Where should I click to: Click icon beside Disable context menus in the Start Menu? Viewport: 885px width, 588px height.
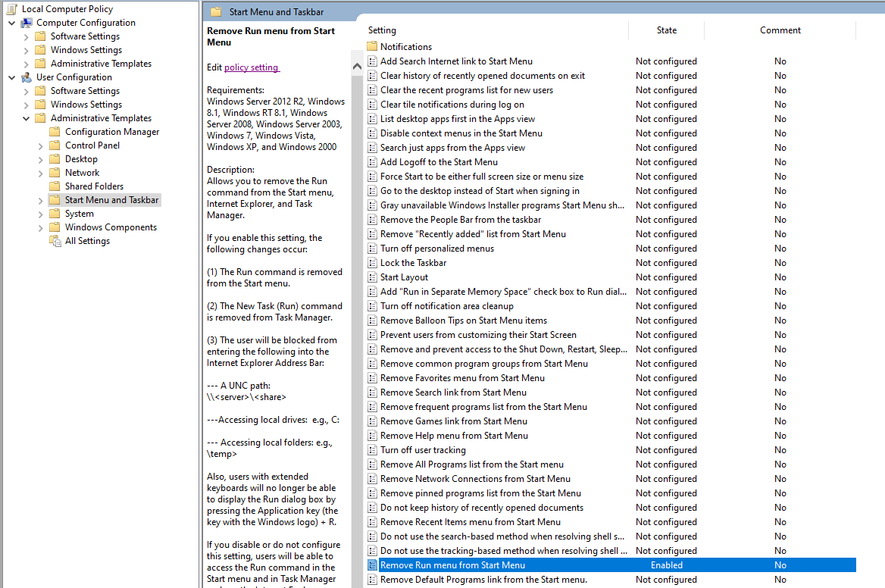point(372,133)
